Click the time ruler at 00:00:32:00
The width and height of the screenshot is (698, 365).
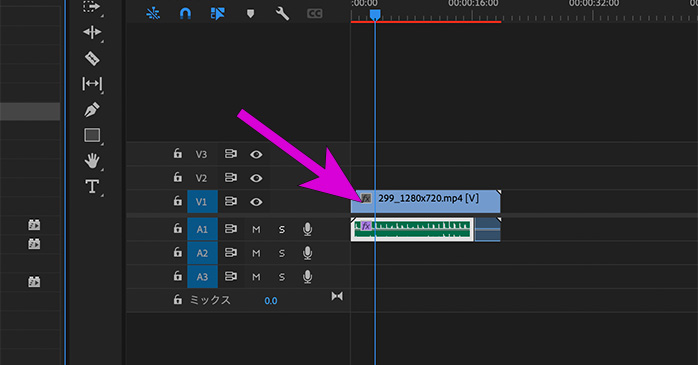point(593,4)
